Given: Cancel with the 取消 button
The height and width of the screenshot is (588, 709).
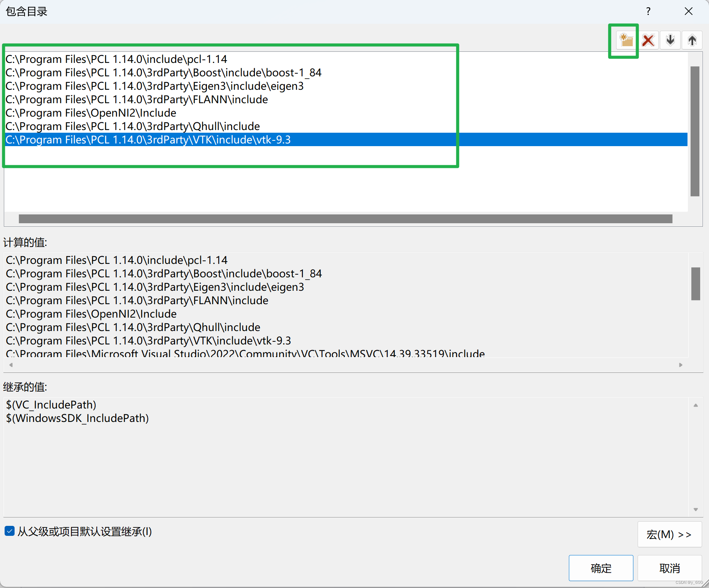Looking at the screenshot, I should [x=669, y=568].
